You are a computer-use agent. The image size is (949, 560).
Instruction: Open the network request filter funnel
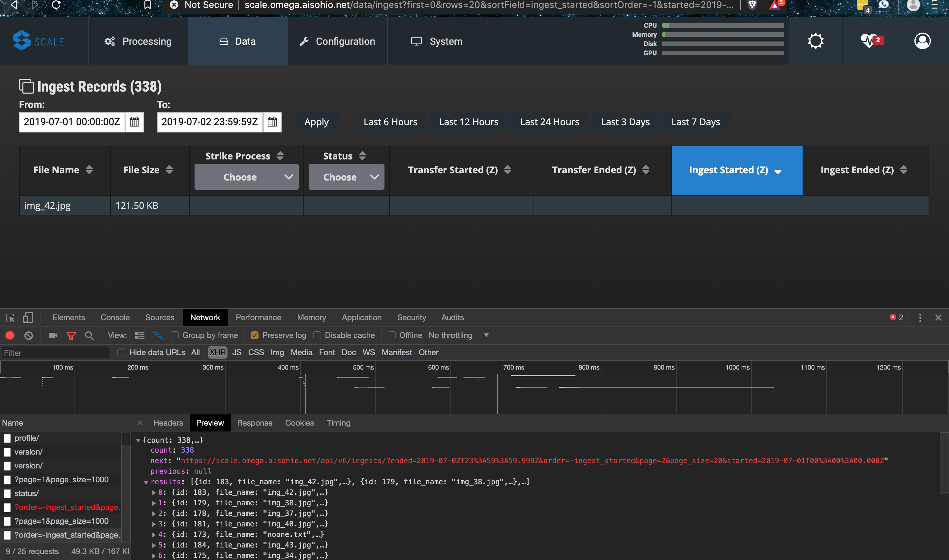71,335
